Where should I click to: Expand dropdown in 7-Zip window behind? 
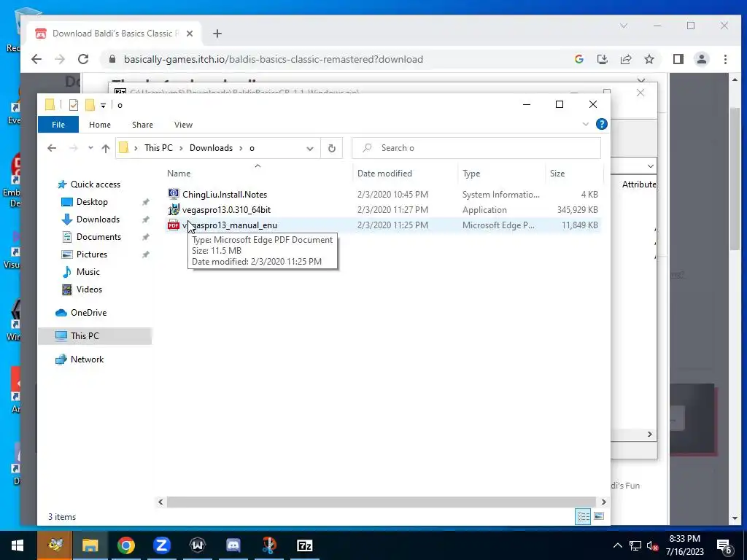point(650,166)
